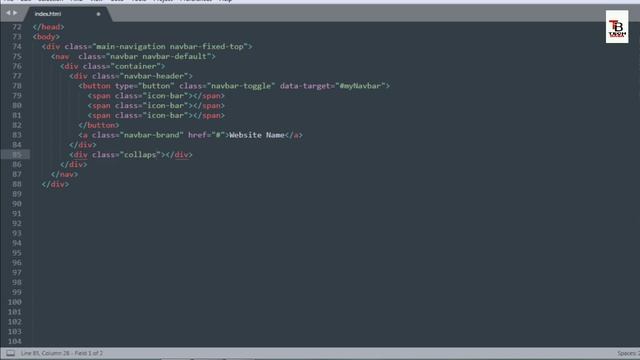Switch to the index.html tab
Image resolution: width=640 pixels, height=360 pixels.
[48, 14]
